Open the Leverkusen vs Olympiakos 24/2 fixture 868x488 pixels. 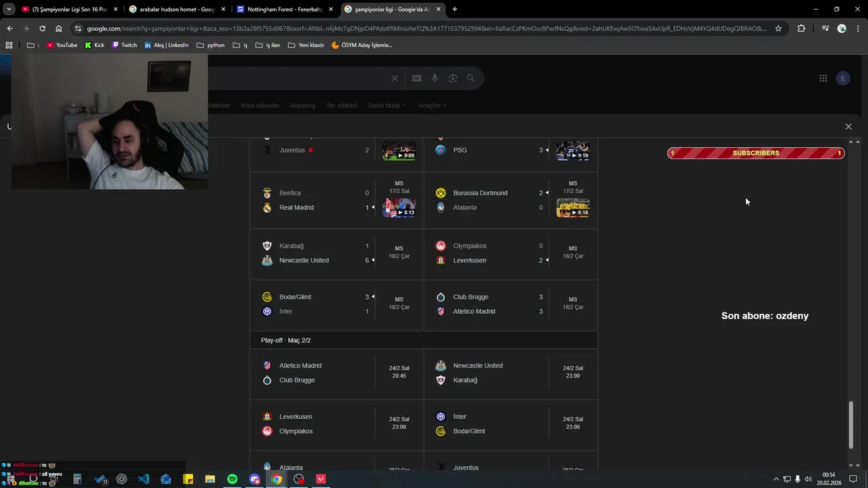point(337,424)
